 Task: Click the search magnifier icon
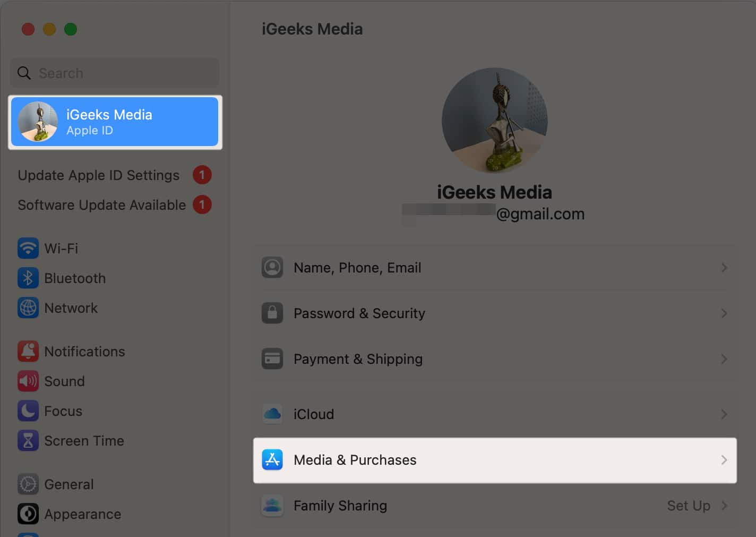(24, 73)
